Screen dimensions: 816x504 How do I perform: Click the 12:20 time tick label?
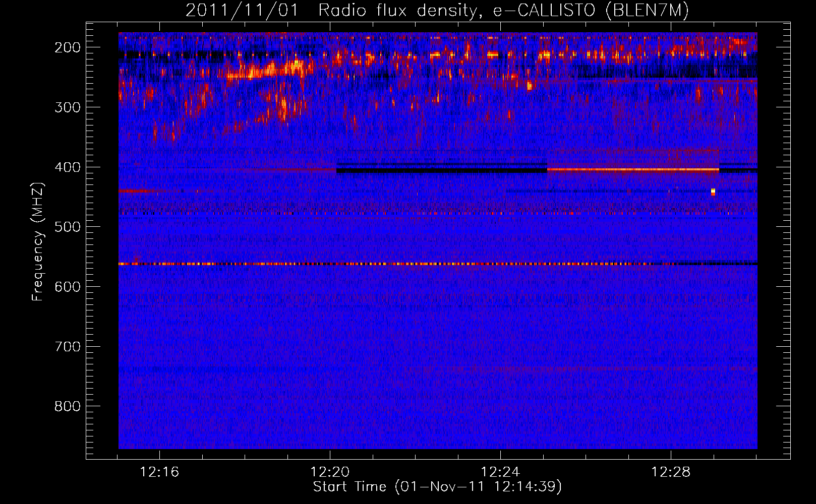(x=330, y=472)
